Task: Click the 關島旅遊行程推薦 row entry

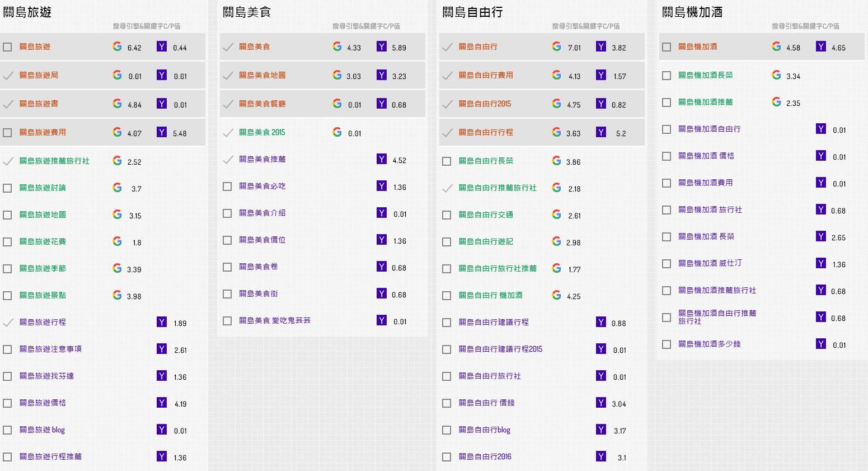Action: coord(51,456)
